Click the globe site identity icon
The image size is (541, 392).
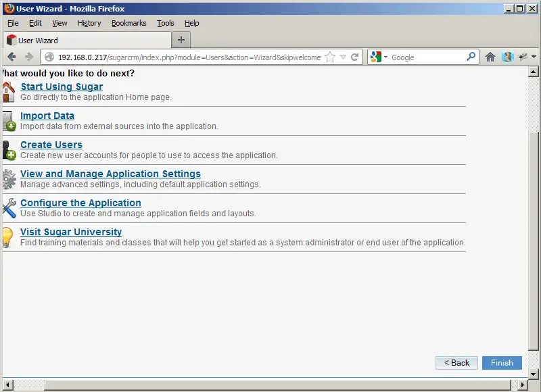point(49,57)
